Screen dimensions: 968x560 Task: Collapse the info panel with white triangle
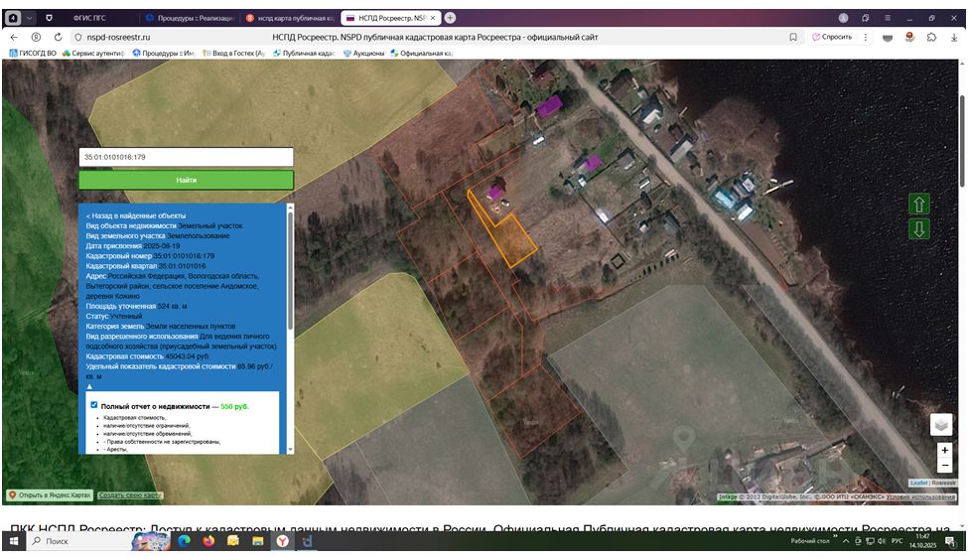click(89, 386)
